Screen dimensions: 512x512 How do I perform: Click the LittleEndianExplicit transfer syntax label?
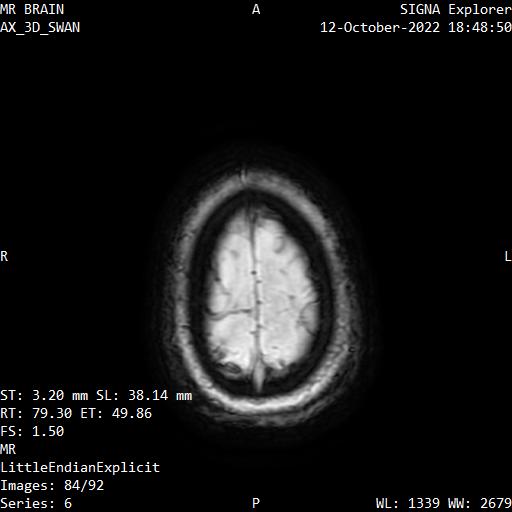(80, 467)
